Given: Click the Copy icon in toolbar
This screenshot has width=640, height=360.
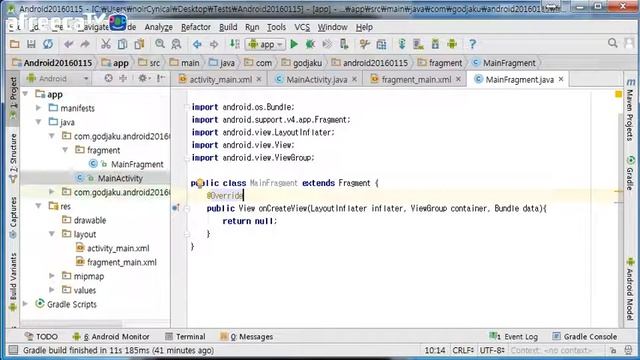Looking at the screenshot, I should coord(122,44).
